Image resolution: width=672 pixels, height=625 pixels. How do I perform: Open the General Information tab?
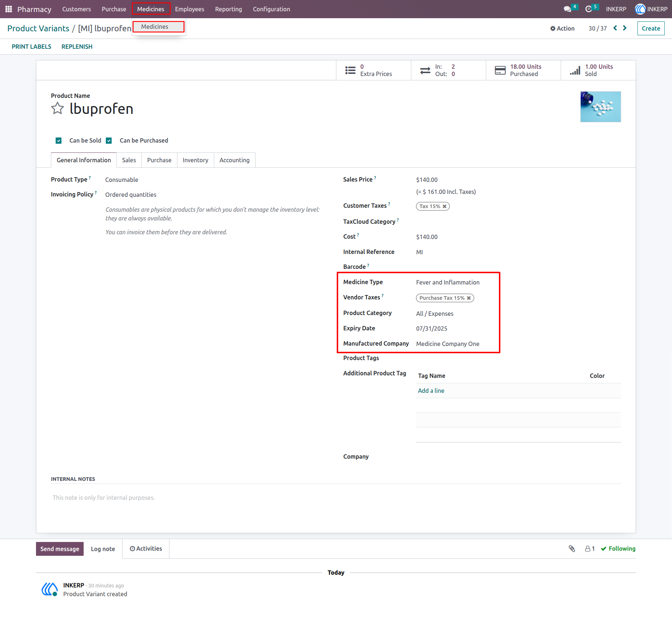click(x=84, y=160)
